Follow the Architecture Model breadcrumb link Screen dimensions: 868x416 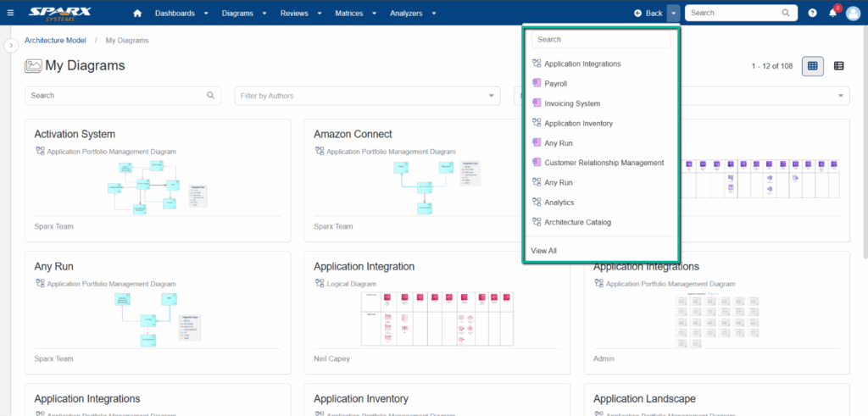coord(55,41)
